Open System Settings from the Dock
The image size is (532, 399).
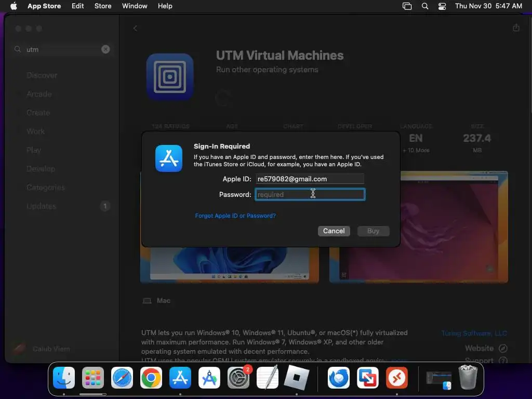[x=238, y=378]
